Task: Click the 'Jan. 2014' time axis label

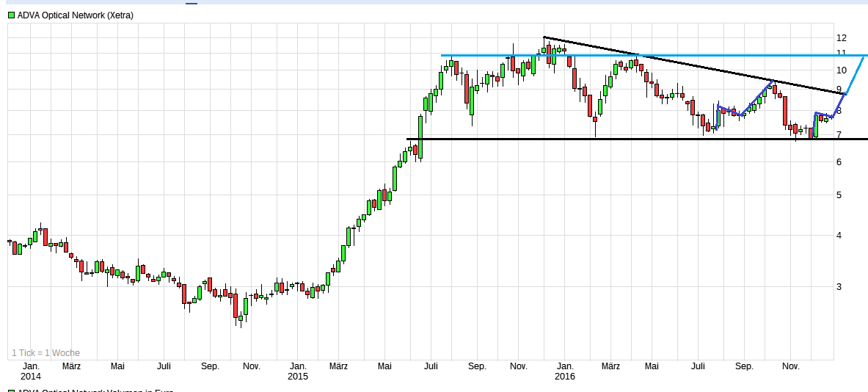Action: click(30, 371)
